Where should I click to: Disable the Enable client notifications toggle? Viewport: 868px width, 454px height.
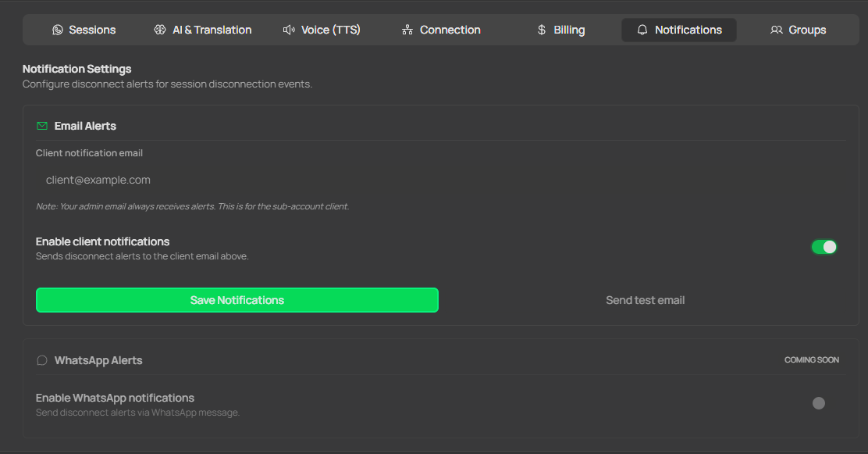(x=824, y=247)
